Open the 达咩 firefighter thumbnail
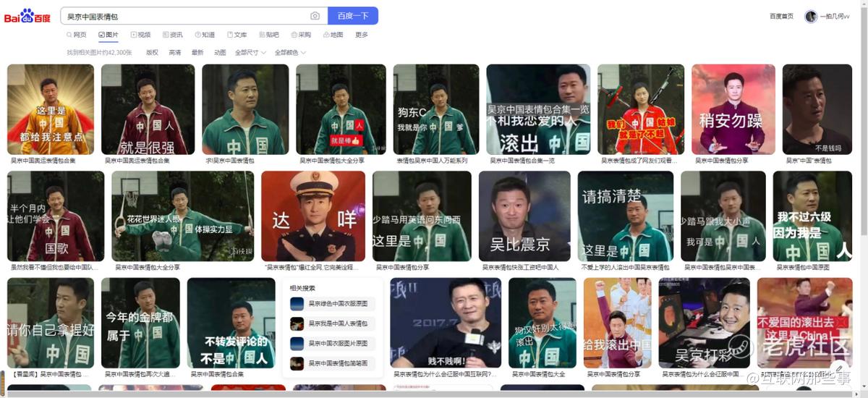This screenshot has width=868, height=398. click(x=313, y=216)
